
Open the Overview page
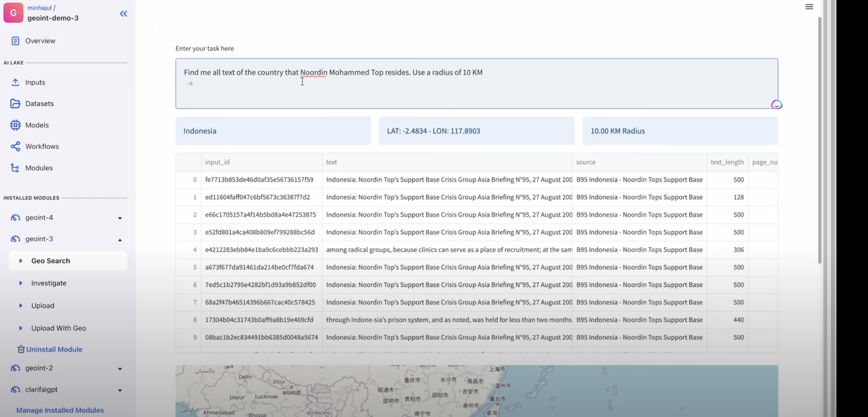pos(40,40)
